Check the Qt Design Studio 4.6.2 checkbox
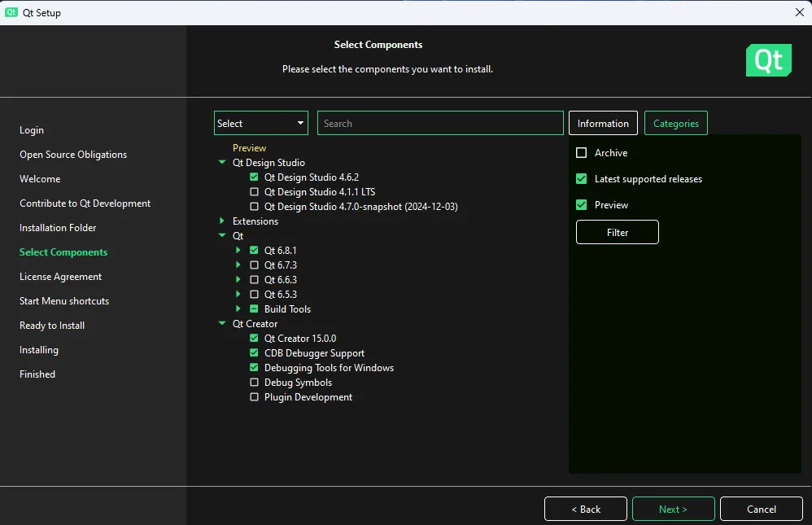812x525 pixels. [254, 177]
